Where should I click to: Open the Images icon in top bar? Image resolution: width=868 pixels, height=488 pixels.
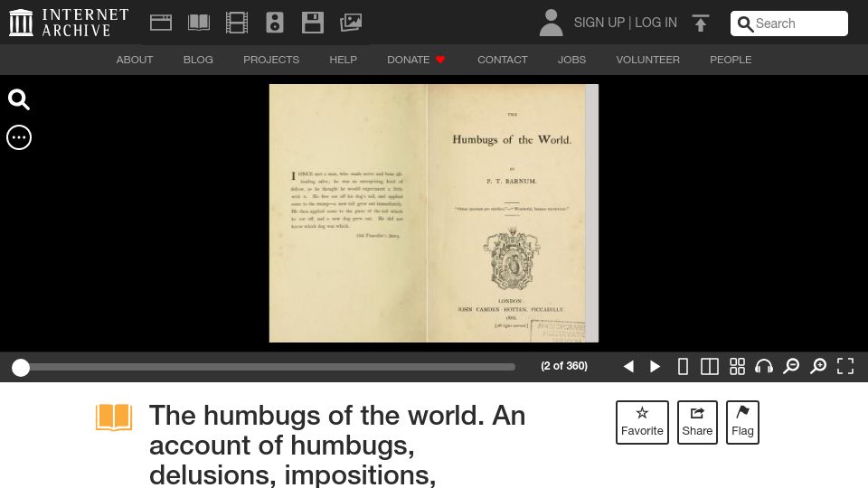coord(351,23)
